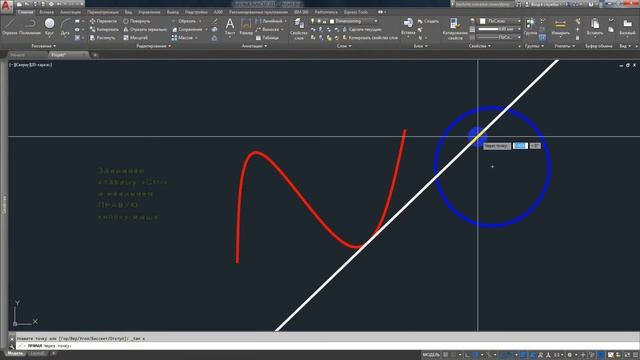Expand the Утилиты panel dropdown

(564, 46)
